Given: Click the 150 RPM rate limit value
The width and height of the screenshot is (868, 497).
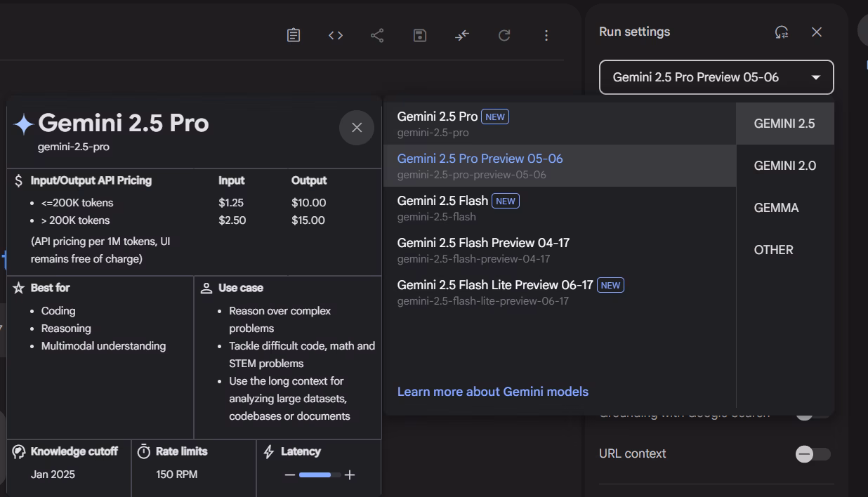Looking at the screenshot, I should click(x=177, y=475).
